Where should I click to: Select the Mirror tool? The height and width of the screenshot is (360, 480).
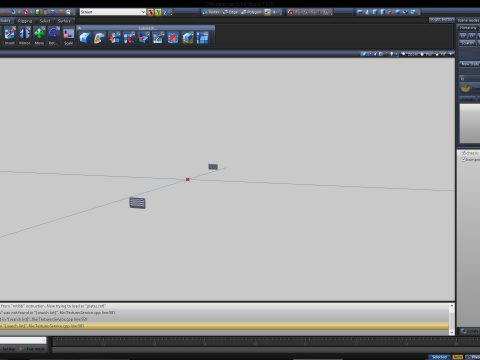click(24, 36)
